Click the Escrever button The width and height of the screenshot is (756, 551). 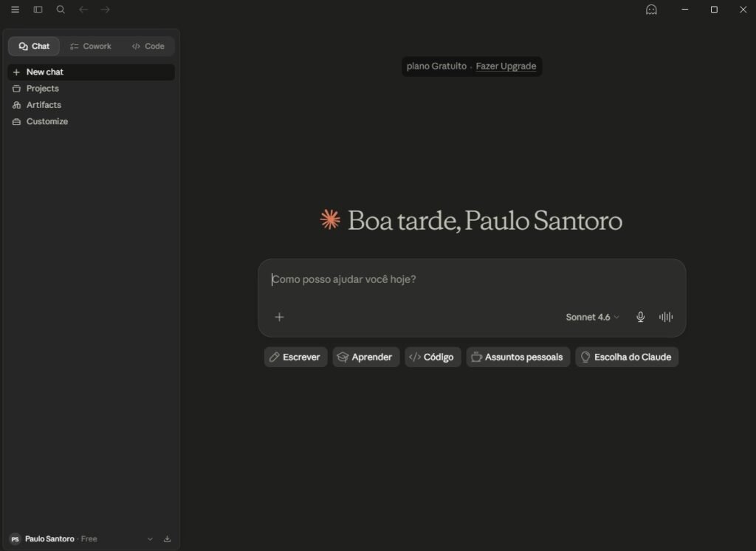coord(295,357)
